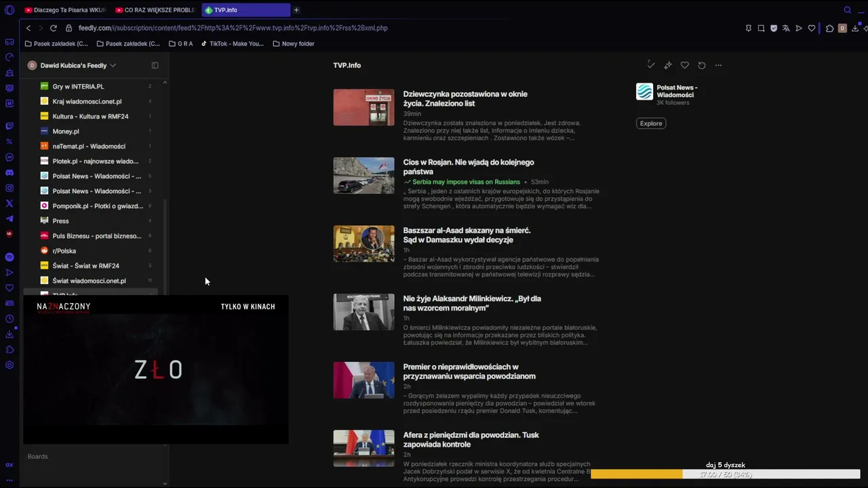The image size is (868, 488).
Task: Click the Feedly AI sparkle icon
Action: pos(668,65)
